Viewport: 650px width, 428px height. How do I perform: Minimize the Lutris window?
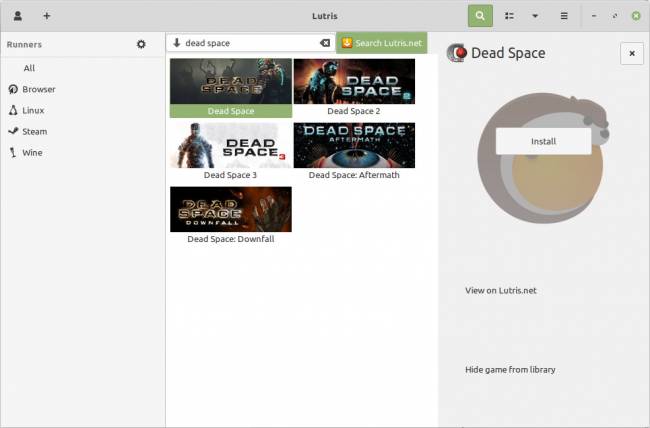coord(594,16)
